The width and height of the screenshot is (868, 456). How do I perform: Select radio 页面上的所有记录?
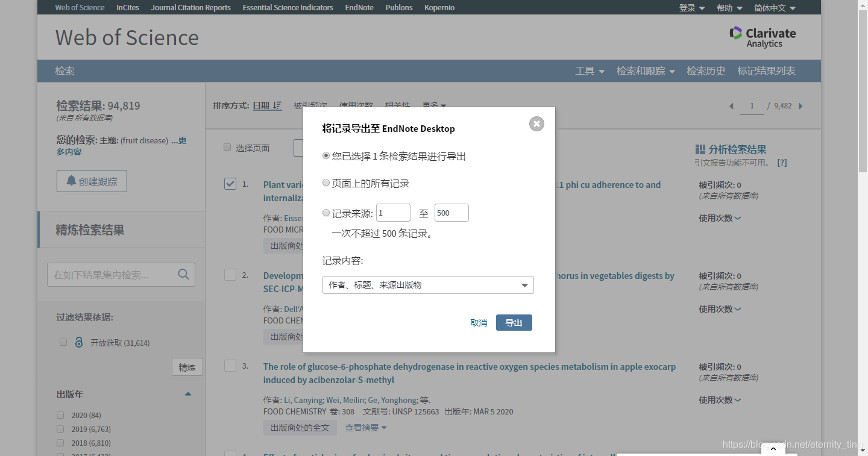[326, 183]
